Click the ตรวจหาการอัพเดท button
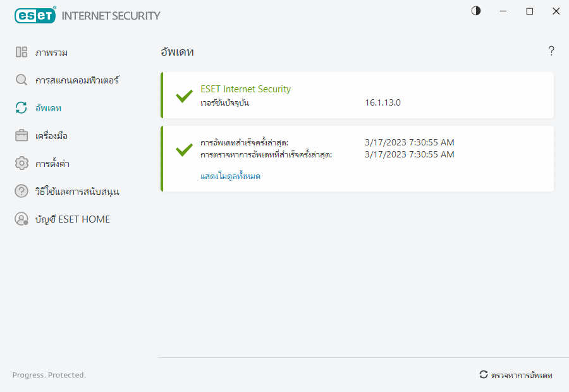569x392 pixels. [x=516, y=375]
